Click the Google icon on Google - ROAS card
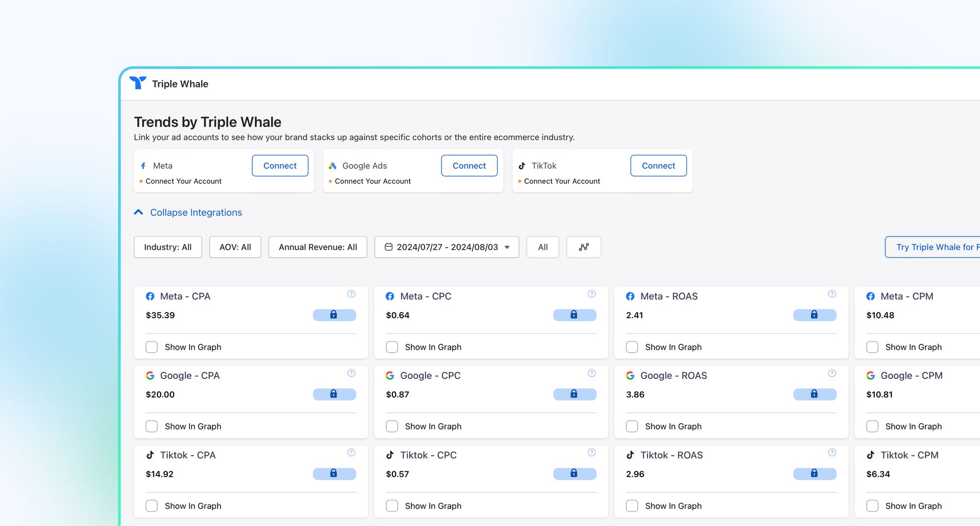 [x=630, y=376]
